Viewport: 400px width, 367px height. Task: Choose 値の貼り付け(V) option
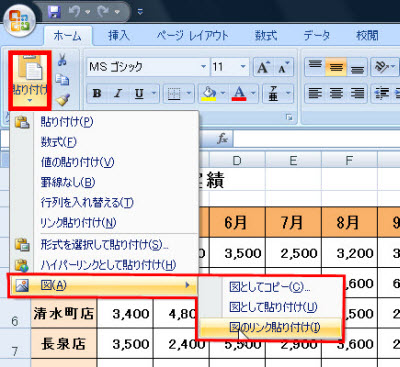coord(104,162)
